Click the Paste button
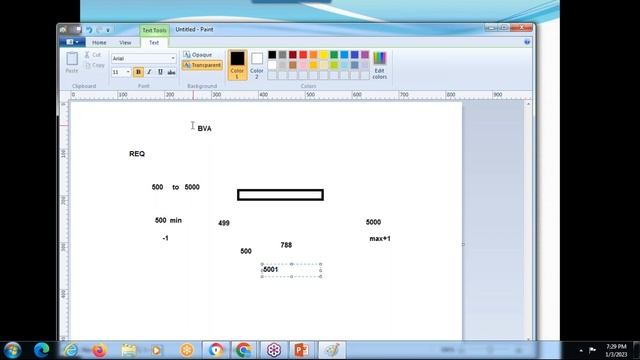 click(x=72, y=62)
